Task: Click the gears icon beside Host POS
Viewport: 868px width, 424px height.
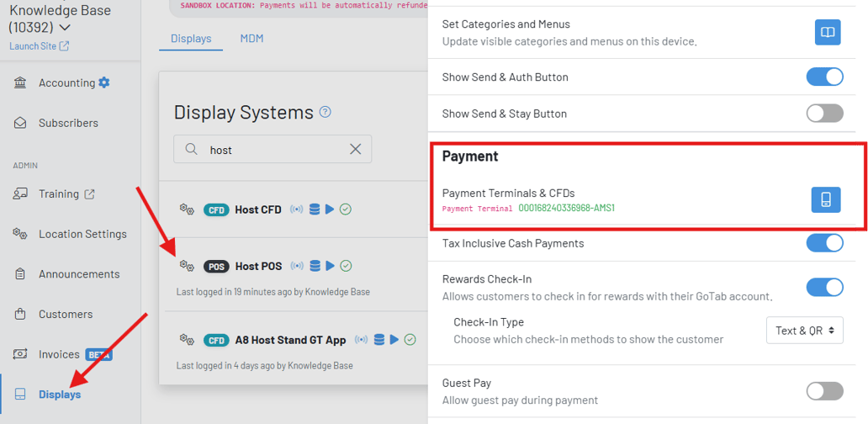Action: coord(187,266)
